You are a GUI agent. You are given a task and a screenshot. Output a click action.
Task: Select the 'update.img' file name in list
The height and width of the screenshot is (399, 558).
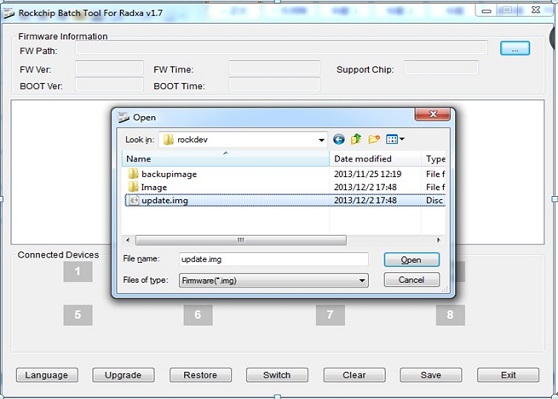click(x=164, y=200)
